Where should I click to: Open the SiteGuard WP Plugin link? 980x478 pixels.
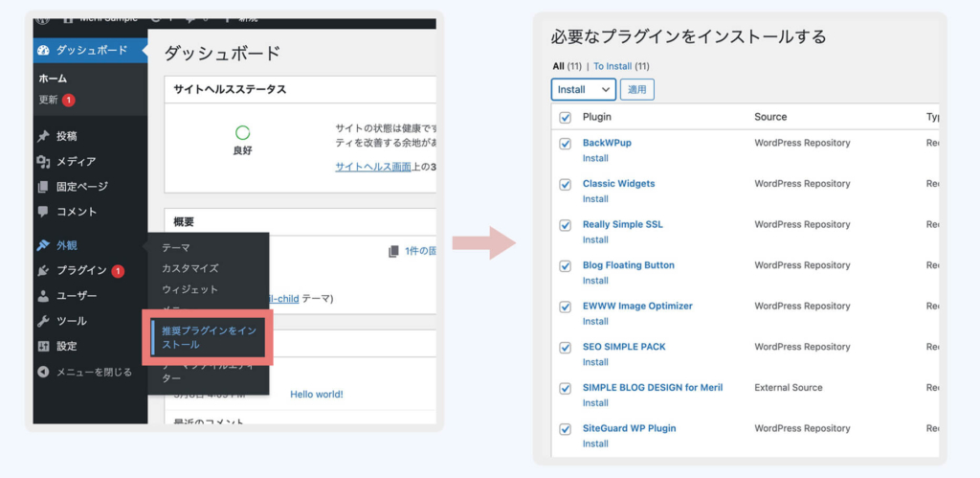(629, 428)
